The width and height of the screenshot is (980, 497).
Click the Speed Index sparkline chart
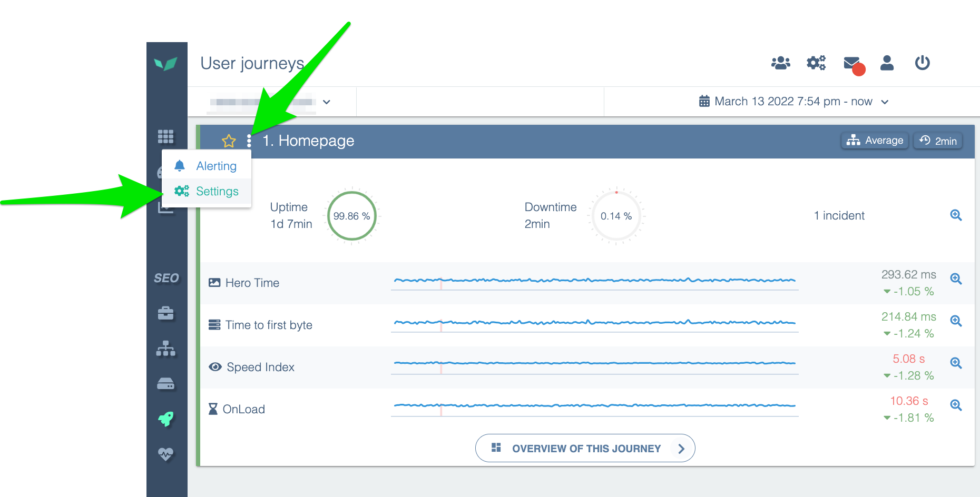tap(594, 364)
